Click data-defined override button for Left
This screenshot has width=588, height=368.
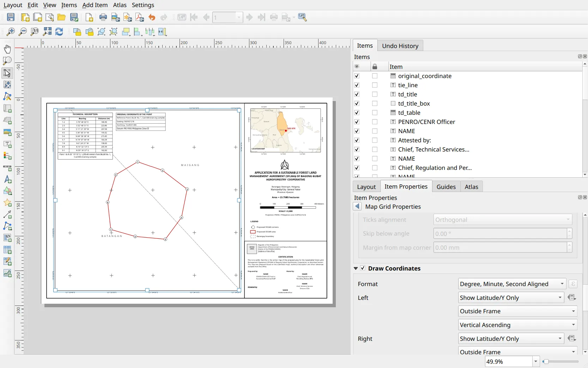coord(572,298)
